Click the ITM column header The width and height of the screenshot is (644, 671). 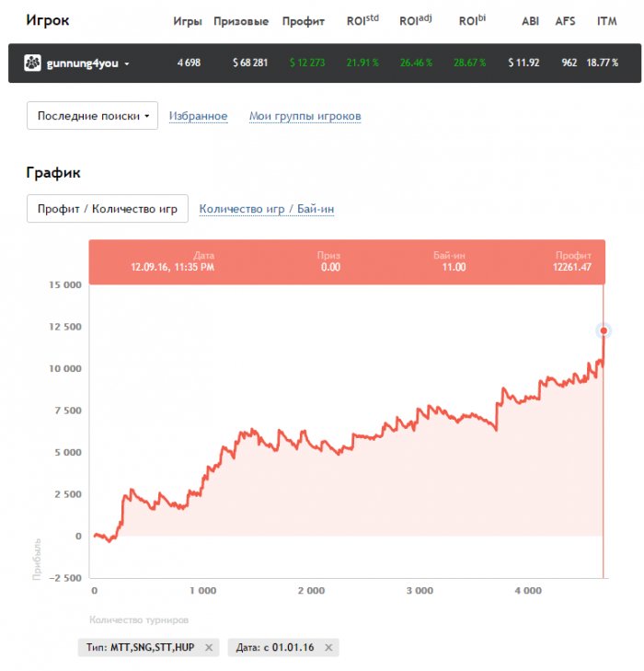pyautogui.click(x=607, y=21)
